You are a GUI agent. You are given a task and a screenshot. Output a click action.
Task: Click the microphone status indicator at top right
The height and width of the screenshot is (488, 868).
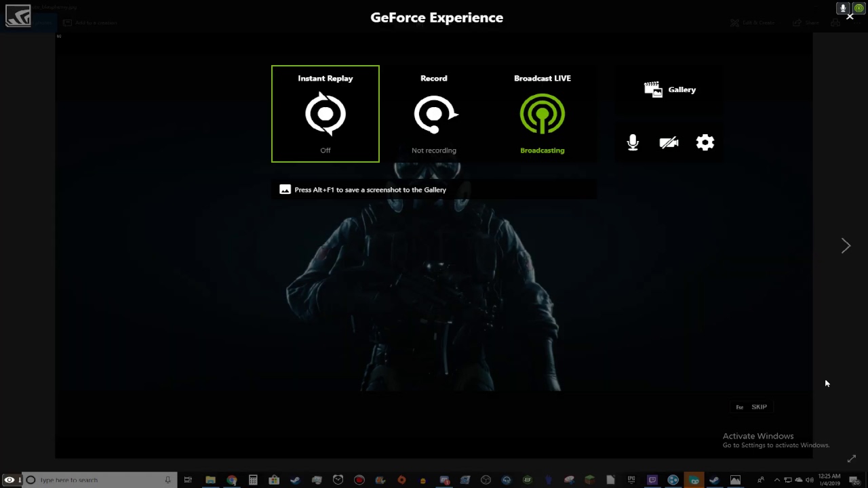843,8
